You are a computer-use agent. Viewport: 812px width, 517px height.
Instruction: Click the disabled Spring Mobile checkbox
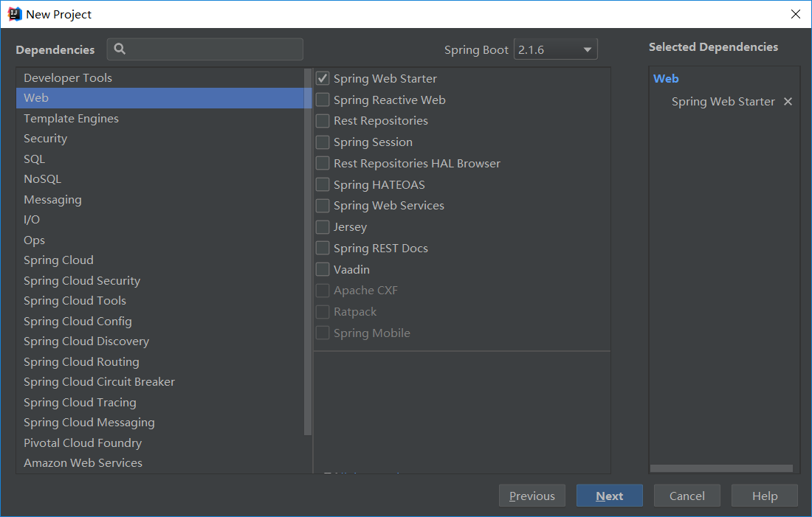pos(323,333)
